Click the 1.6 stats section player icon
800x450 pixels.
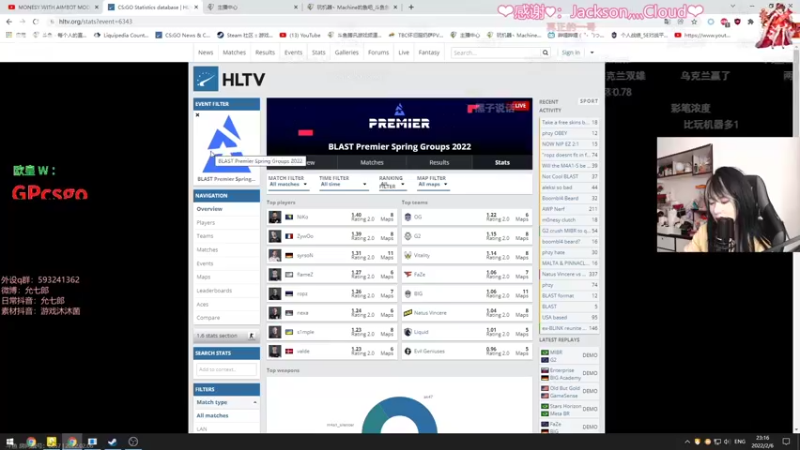pos(251,336)
